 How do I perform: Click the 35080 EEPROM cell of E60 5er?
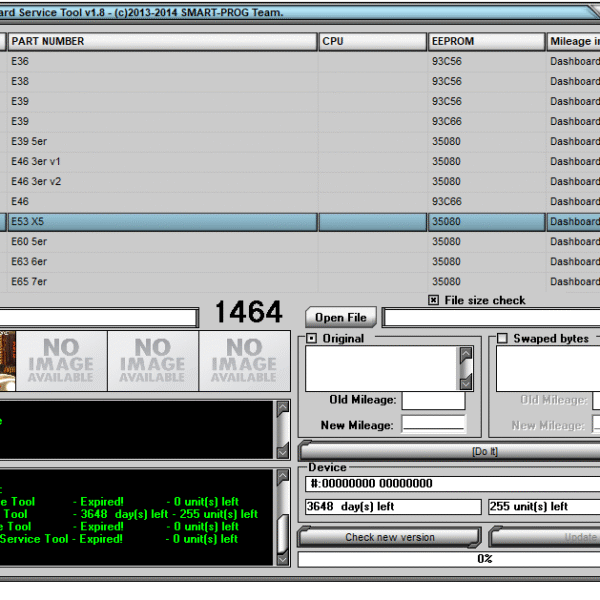[x=486, y=241]
